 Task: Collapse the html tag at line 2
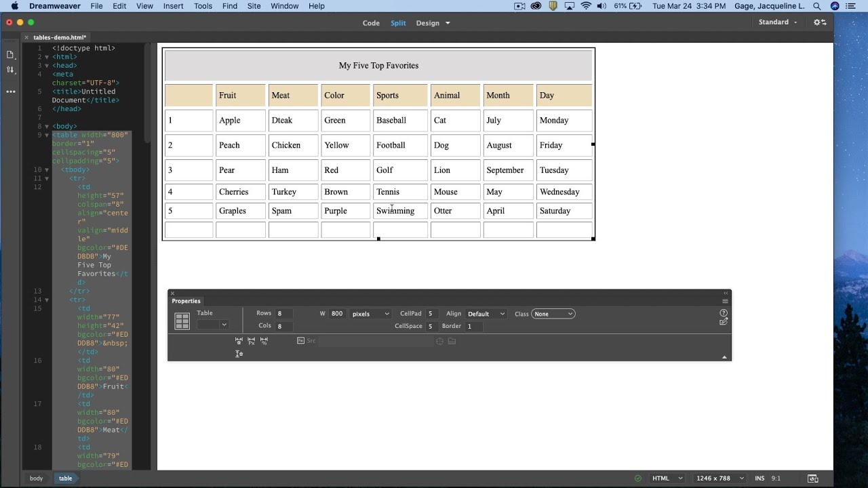coord(47,57)
